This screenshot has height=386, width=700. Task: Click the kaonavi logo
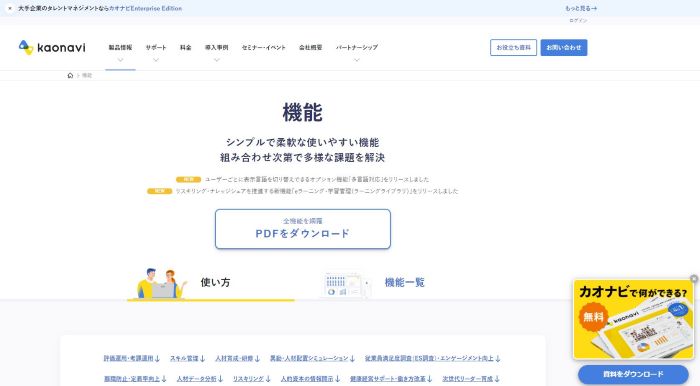tap(52, 47)
